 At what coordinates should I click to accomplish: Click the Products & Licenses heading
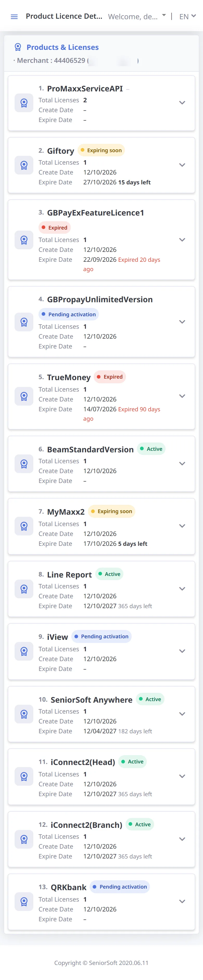tap(62, 47)
